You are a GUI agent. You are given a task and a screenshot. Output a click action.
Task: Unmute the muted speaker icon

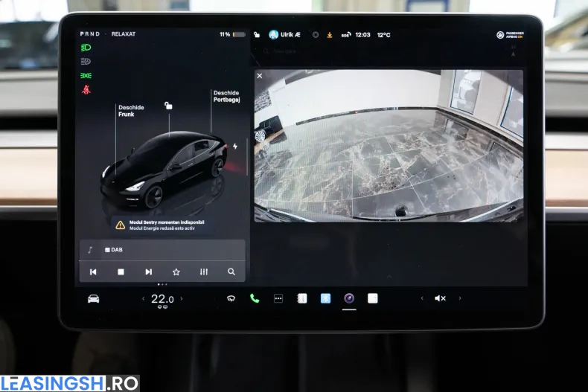(440, 298)
